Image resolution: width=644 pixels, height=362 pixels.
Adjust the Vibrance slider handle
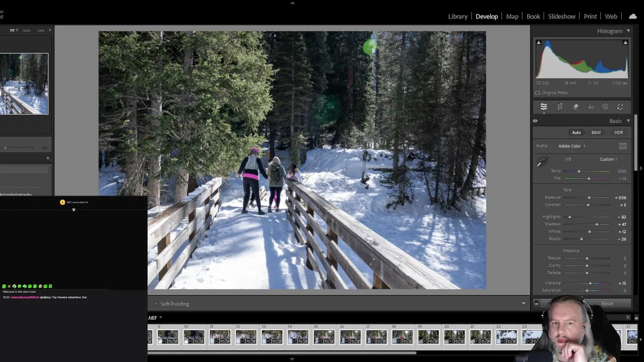[x=590, y=283]
